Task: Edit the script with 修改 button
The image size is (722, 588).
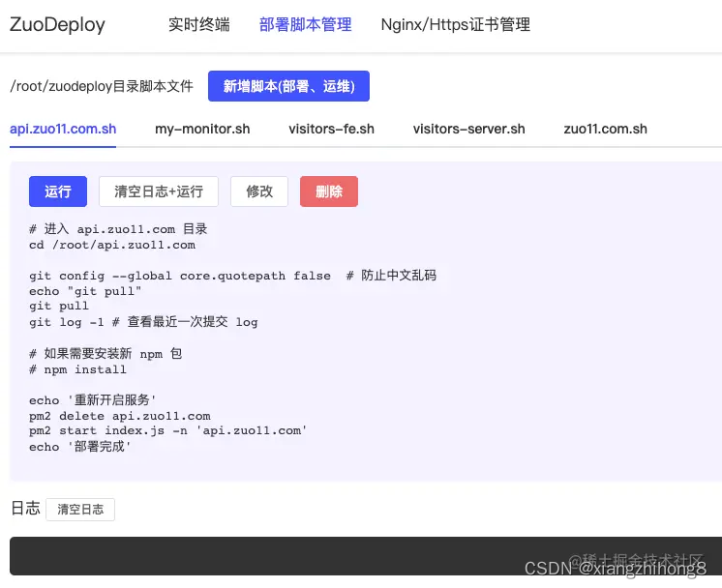Action: pyautogui.click(x=259, y=191)
